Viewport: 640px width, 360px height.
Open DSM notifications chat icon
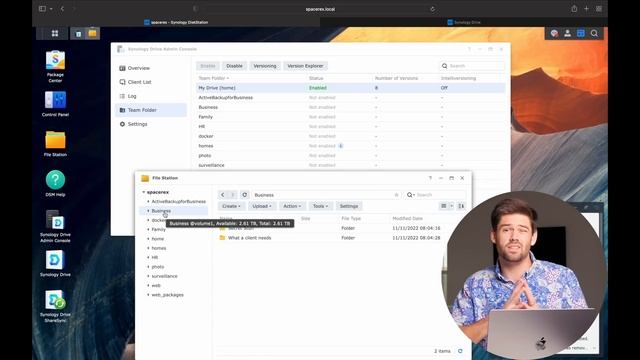(554, 33)
